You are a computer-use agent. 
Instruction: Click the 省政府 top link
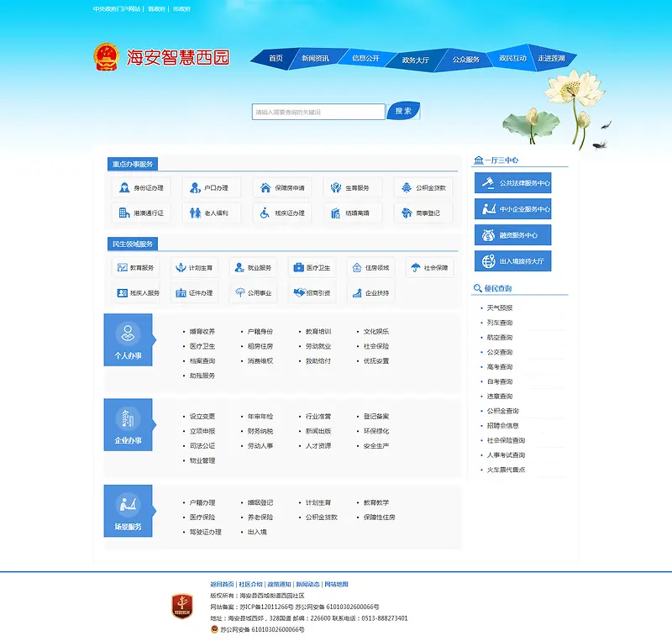point(156,9)
